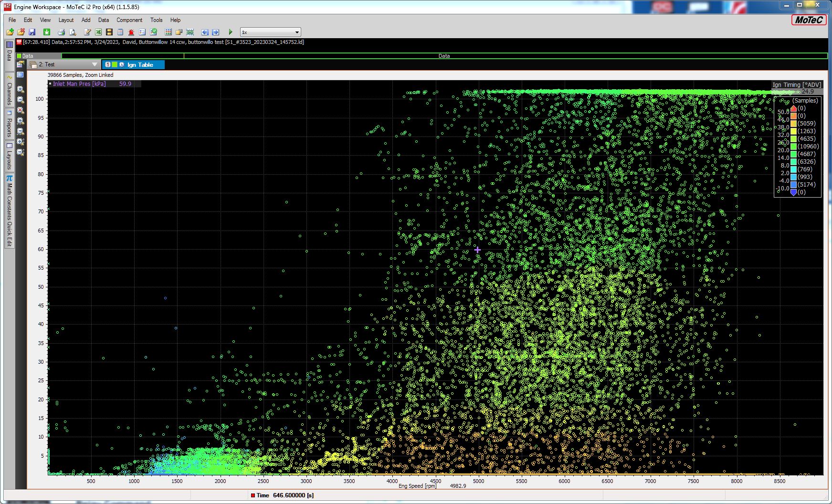Viewport: 832px width, 504px height.
Task: Click the Export to Excel icon
Action: click(x=98, y=32)
